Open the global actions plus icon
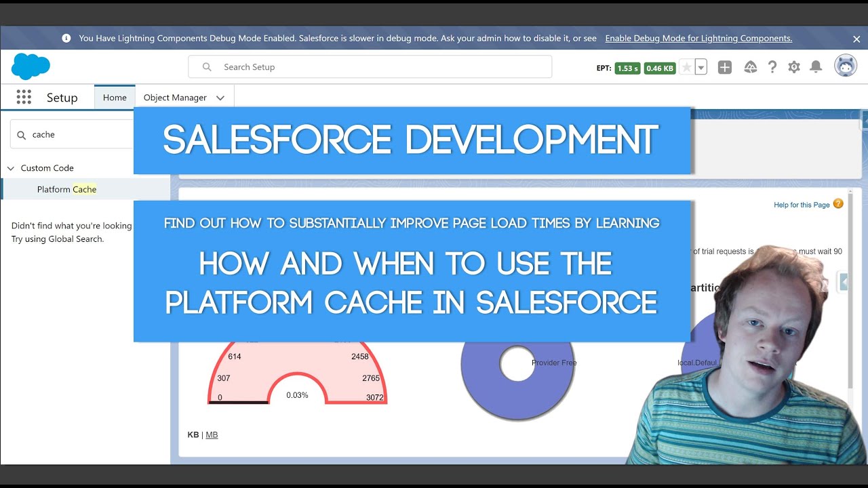The width and height of the screenshot is (868, 488). click(725, 67)
